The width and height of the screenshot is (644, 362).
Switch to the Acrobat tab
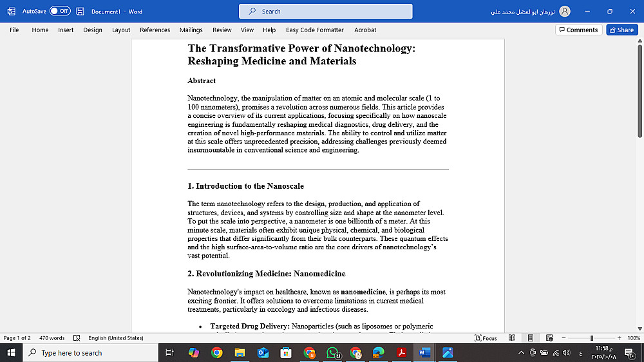[365, 30]
